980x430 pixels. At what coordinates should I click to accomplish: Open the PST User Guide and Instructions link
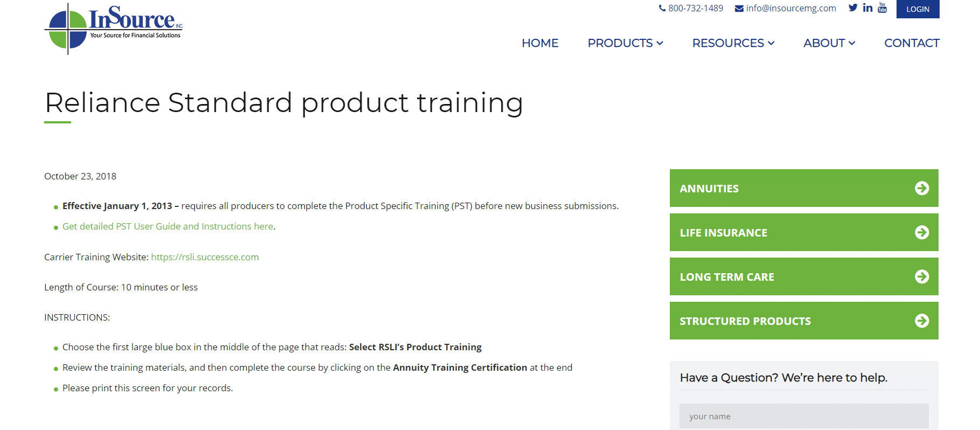tap(167, 226)
